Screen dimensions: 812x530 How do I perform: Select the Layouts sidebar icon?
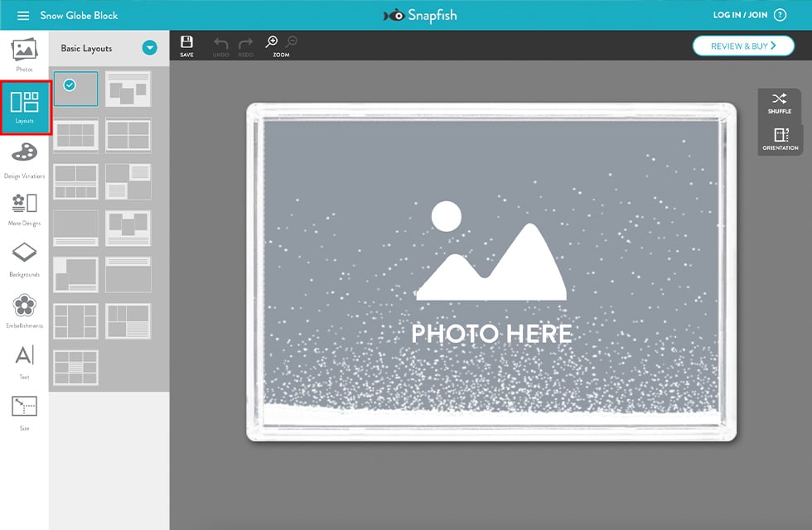[x=25, y=108]
